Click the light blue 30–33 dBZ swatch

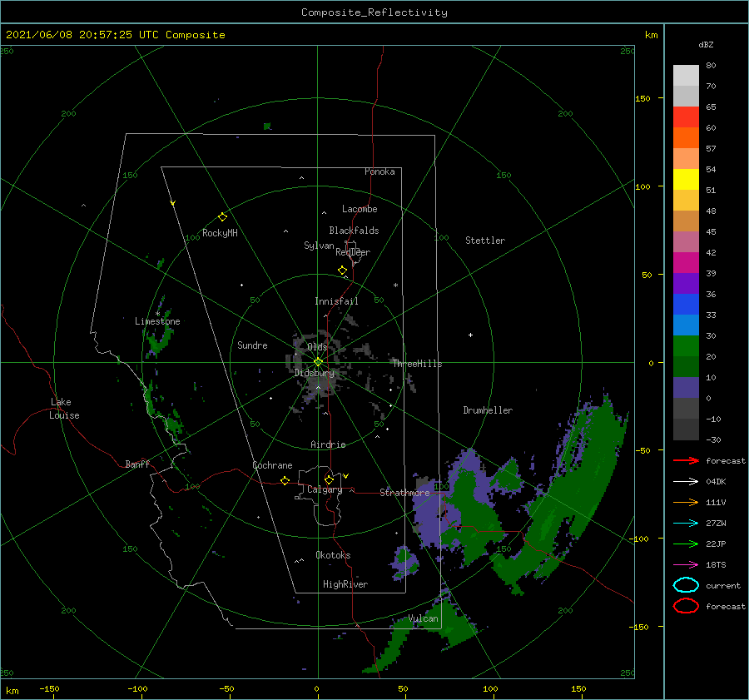click(686, 325)
